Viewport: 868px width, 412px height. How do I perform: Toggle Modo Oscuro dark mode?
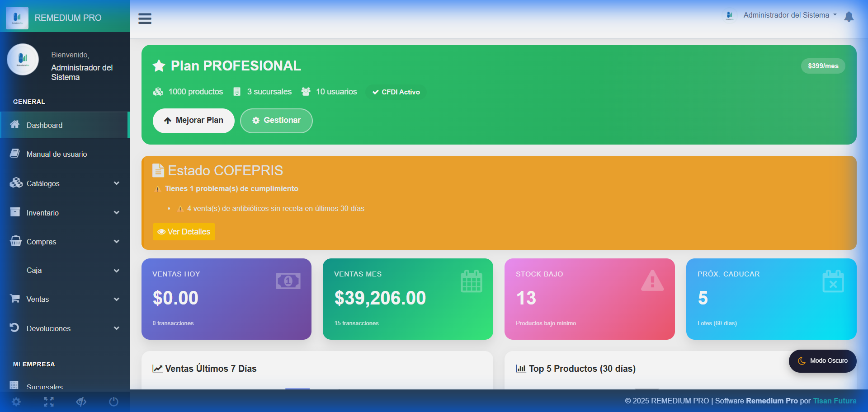(823, 361)
